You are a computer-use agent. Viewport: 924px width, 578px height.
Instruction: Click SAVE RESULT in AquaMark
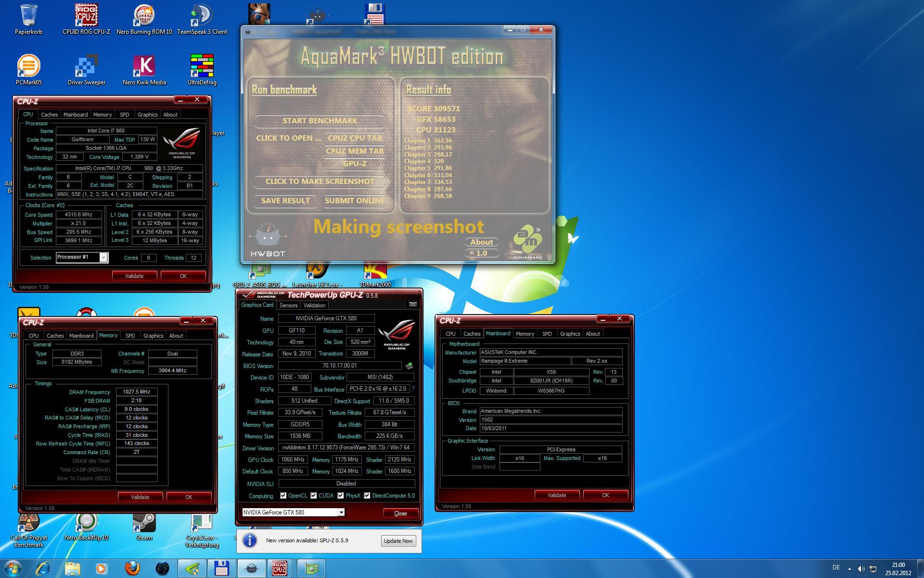[285, 200]
